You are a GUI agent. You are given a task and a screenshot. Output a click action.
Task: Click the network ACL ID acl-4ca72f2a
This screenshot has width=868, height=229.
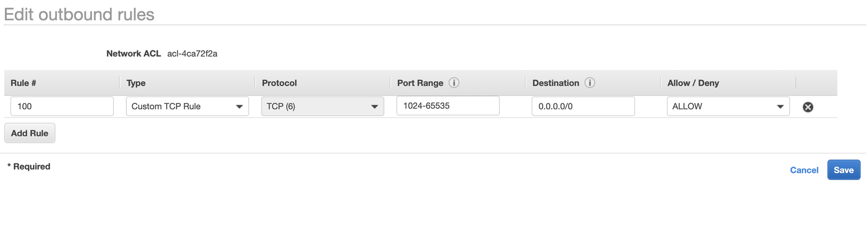192,54
